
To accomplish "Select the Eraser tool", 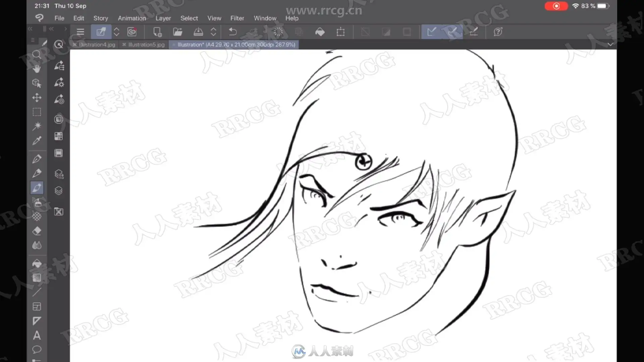I will 37,231.
